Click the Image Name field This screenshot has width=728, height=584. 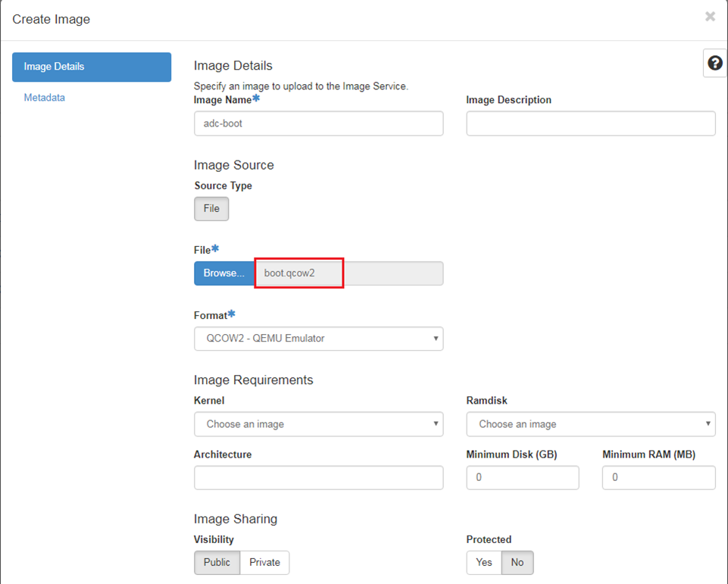[x=318, y=123]
